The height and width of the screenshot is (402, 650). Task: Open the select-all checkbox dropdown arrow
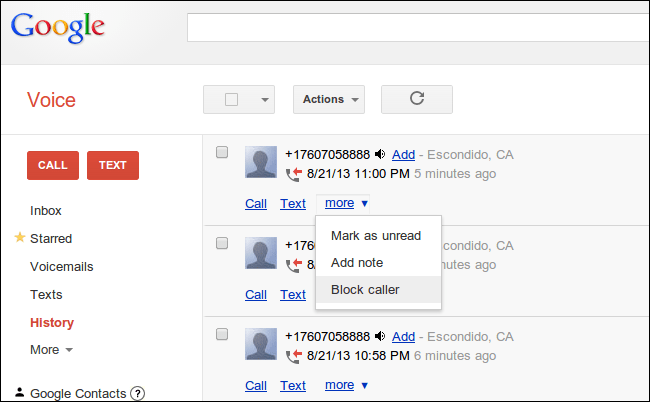(x=264, y=99)
